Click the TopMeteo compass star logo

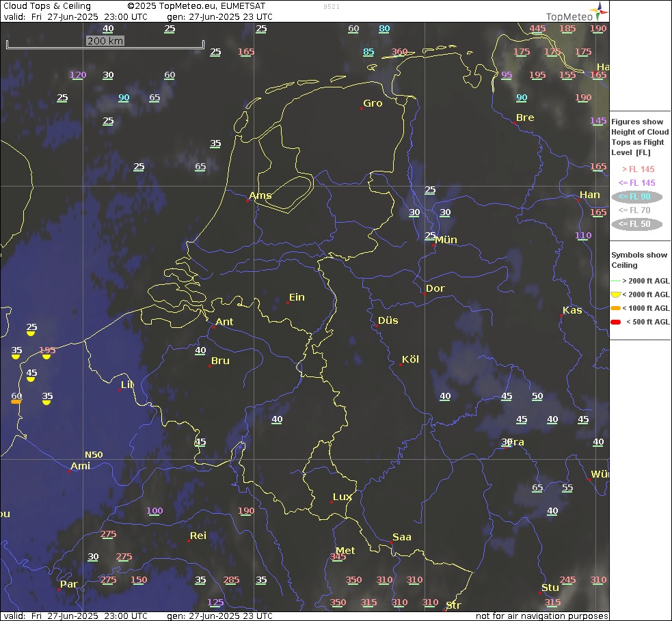click(598, 11)
